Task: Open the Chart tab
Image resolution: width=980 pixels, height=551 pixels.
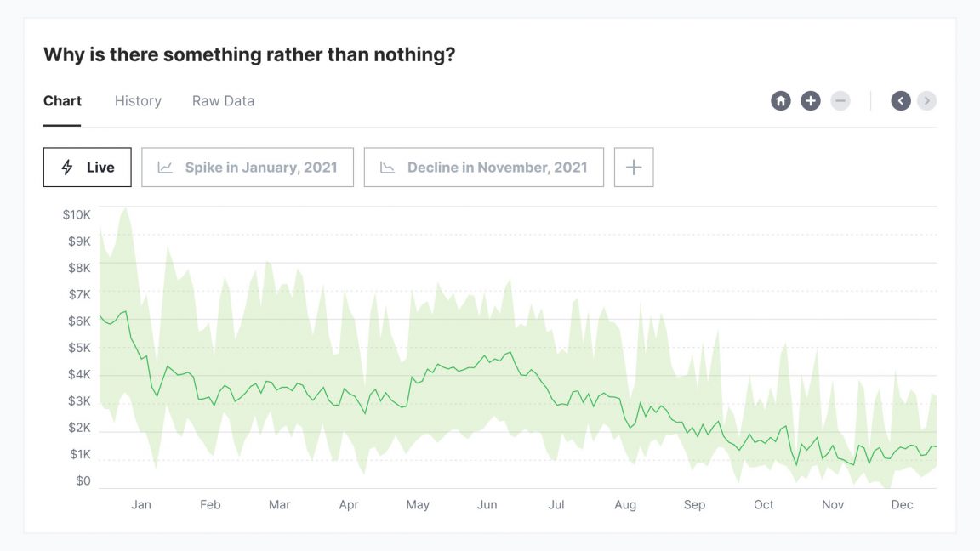Action: click(x=62, y=101)
